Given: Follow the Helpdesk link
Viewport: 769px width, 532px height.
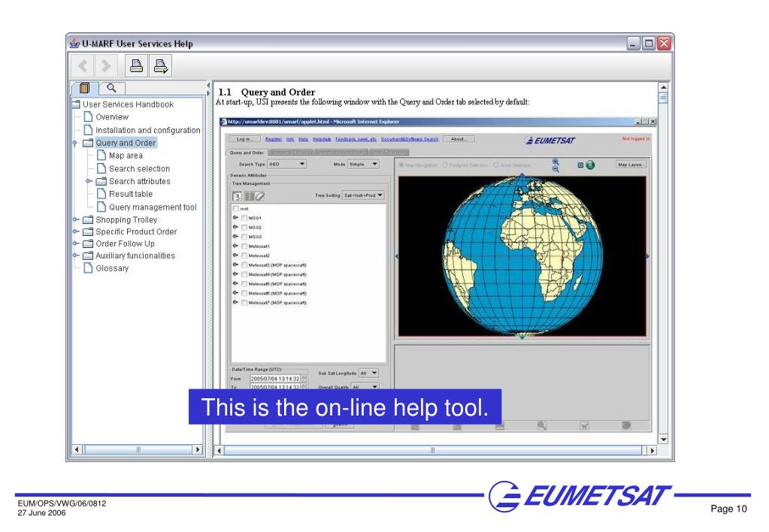Looking at the screenshot, I should 322,139.
